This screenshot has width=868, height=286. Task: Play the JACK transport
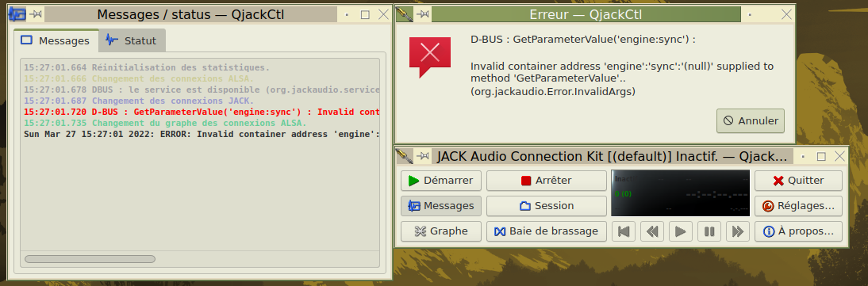click(681, 231)
